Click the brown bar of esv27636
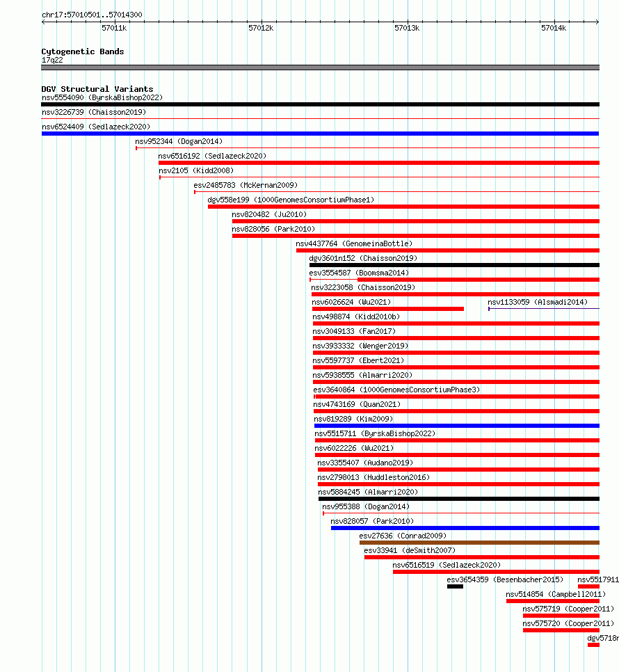Image resolution: width=619 pixels, height=672 pixels. [x=479, y=542]
